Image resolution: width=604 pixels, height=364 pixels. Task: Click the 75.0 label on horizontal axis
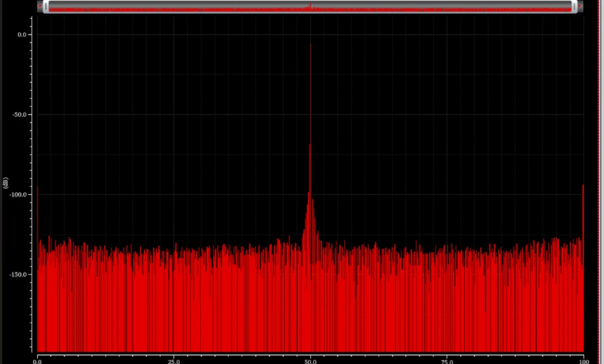(447, 362)
